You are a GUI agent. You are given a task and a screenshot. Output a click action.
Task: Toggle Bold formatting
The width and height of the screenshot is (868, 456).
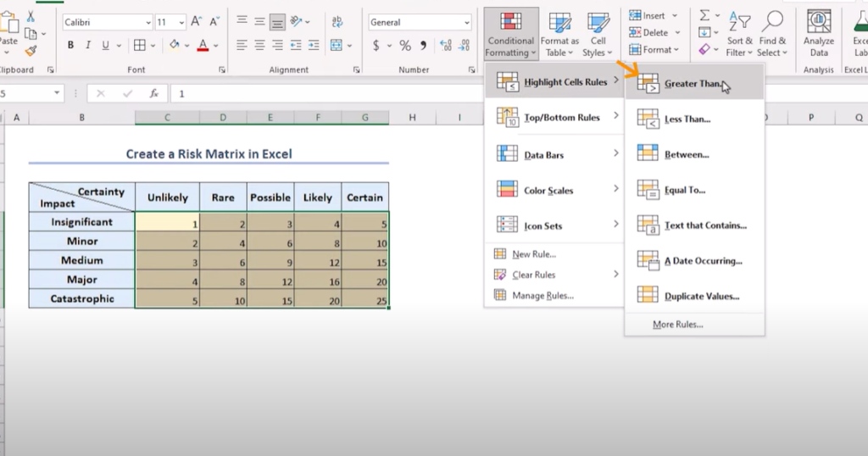[70, 46]
